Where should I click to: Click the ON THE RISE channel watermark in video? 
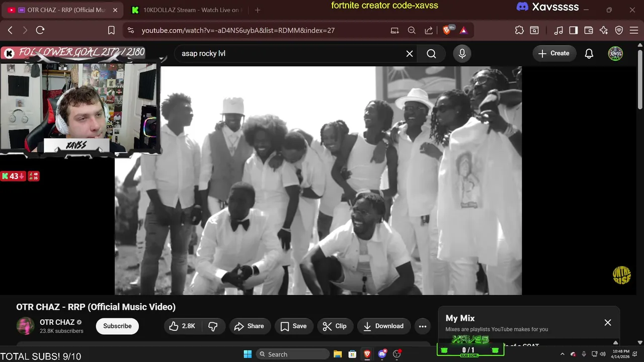point(622,276)
